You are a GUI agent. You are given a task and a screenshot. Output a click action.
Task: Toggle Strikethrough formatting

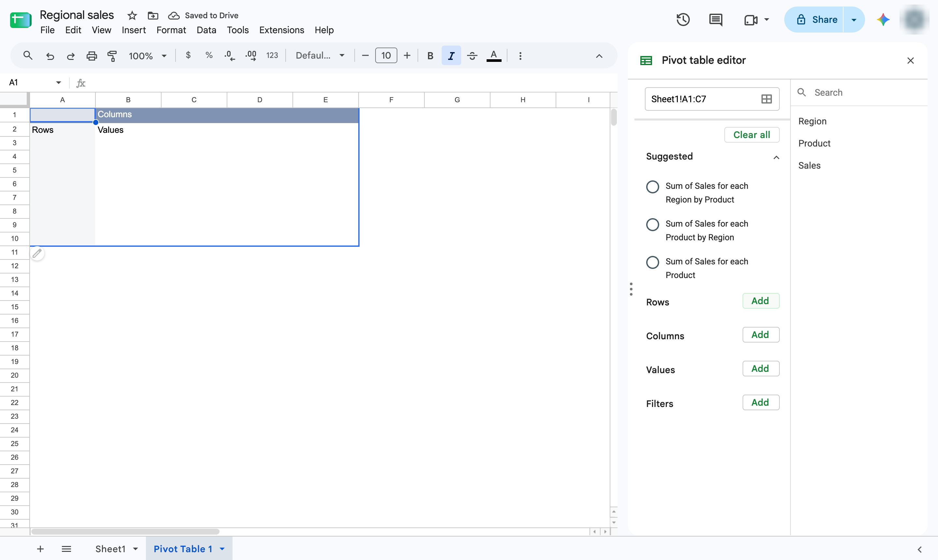(x=472, y=56)
